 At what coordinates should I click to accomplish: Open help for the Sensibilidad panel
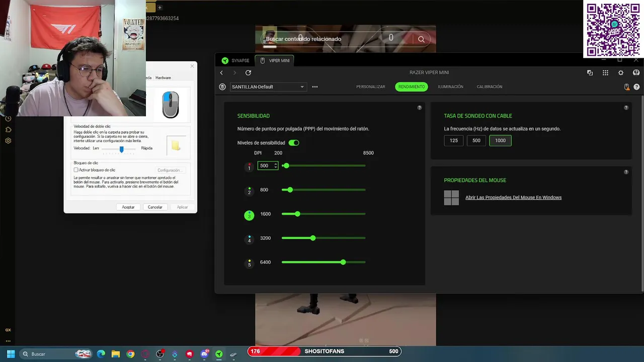click(x=420, y=108)
